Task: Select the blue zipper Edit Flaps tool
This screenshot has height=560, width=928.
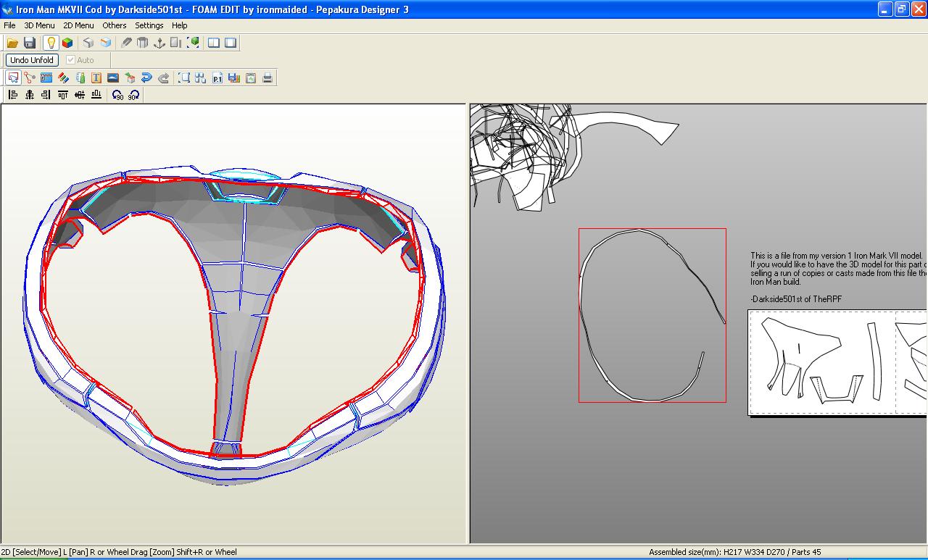Action: (46, 78)
